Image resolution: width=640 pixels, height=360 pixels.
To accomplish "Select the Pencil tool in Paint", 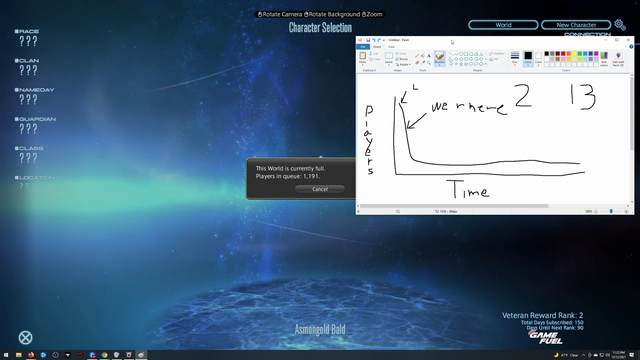I will pyautogui.click(x=417, y=56).
